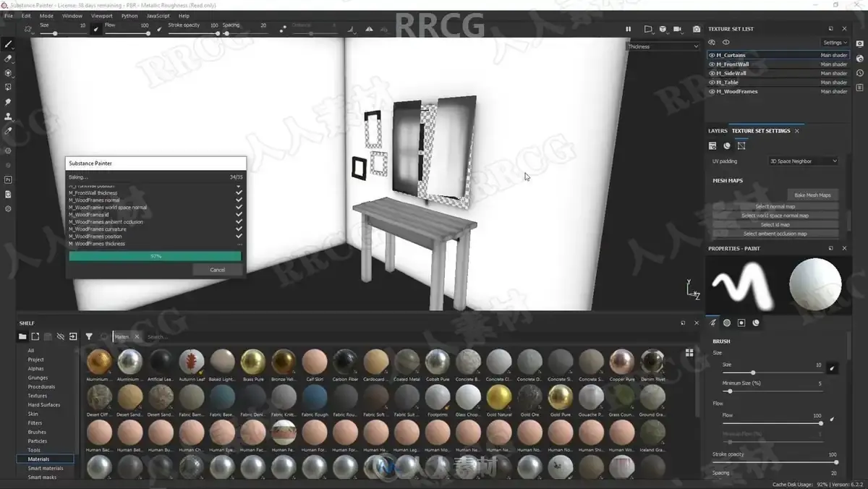Select the Material Picker eyedropper tool

tap(8, 131)
